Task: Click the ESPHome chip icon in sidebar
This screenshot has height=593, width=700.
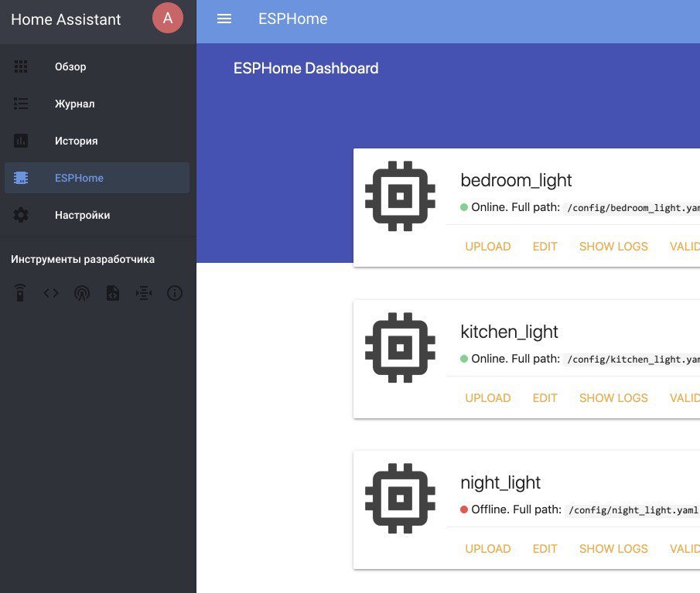Action: coord(21,178)
